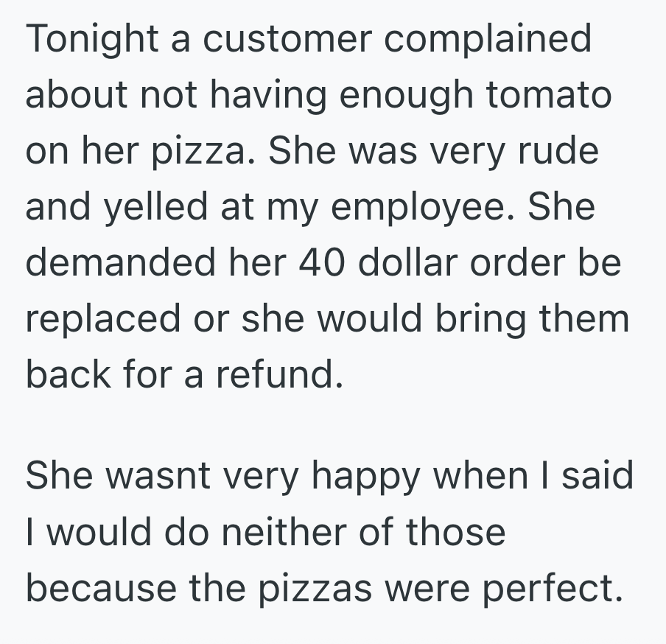This screenshot has height=644, width=666.
Task: Click on the word "yelled"
Action: 144,208
